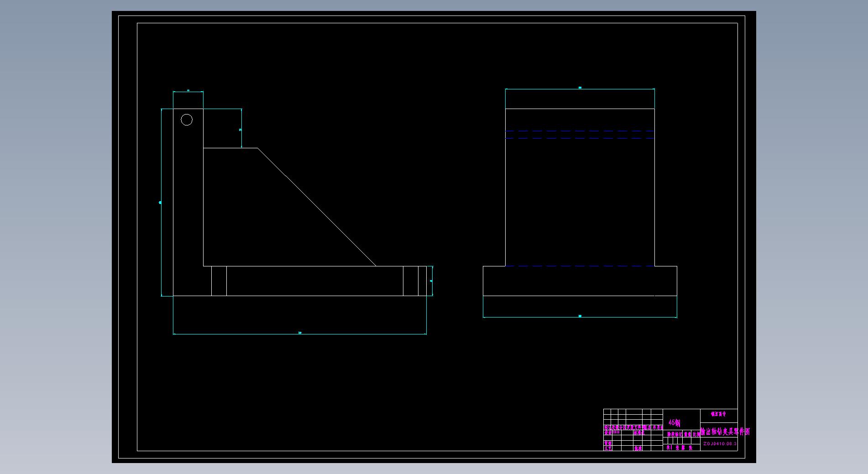Click the drawing number ZGJ0410.08.3
This screenshot has height=474, width=868.
[720, 443]
